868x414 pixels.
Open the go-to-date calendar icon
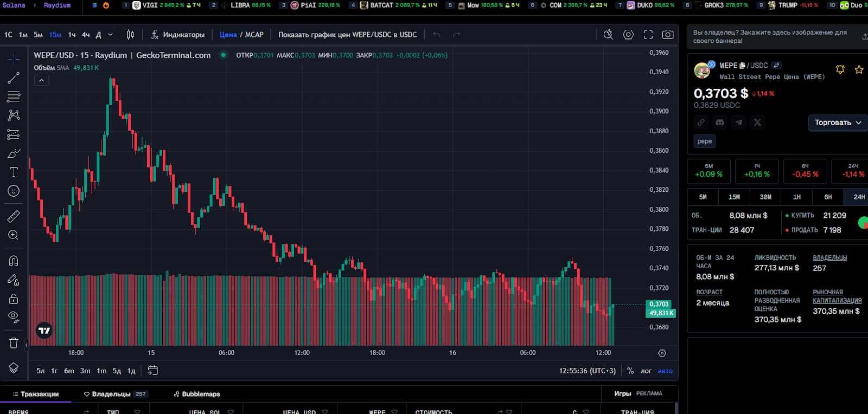click(153, 371)
